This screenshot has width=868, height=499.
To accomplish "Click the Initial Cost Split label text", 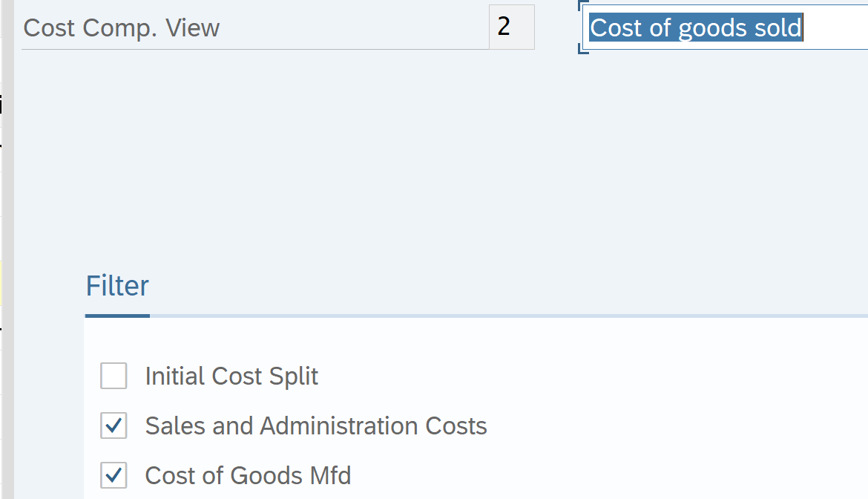I will pyautogui.click(x=231, y=376).
